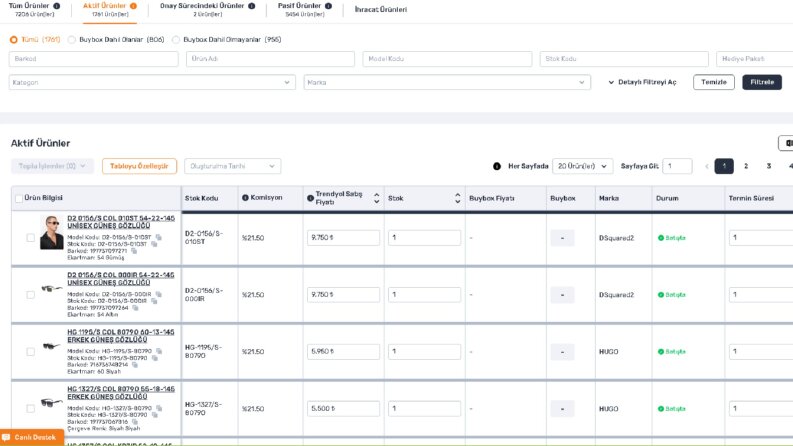The height and width of the screenshot is (446, 793).
Task: Open Onay Sürecindeki Ürünler tab
Action: [x=207, y=10]
